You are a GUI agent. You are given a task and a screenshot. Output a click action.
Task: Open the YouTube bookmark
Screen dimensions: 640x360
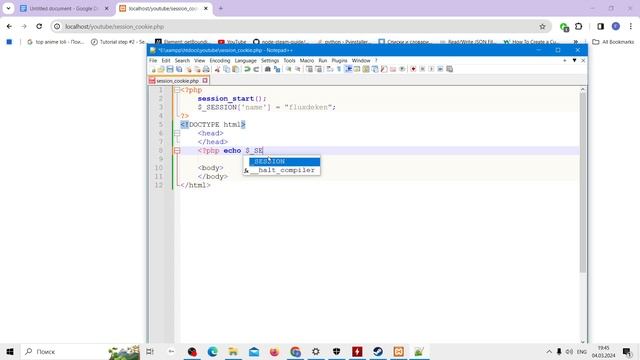[232, 42]
